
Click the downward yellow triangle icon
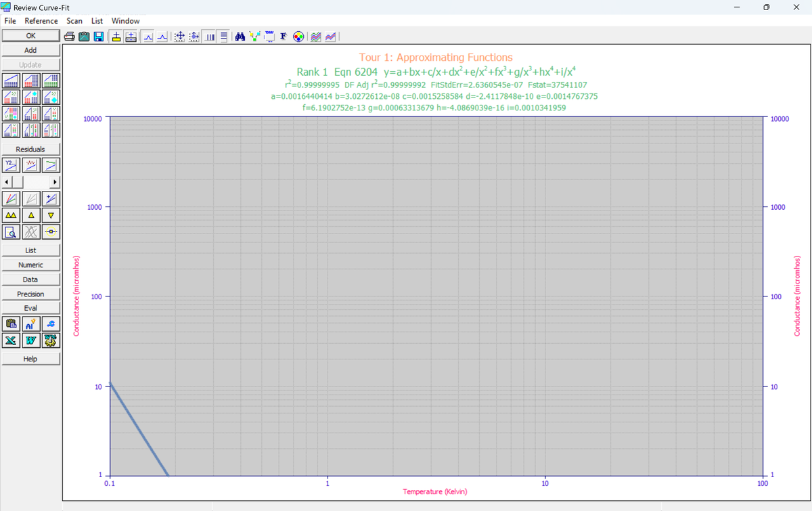click(x=51, y=215)
